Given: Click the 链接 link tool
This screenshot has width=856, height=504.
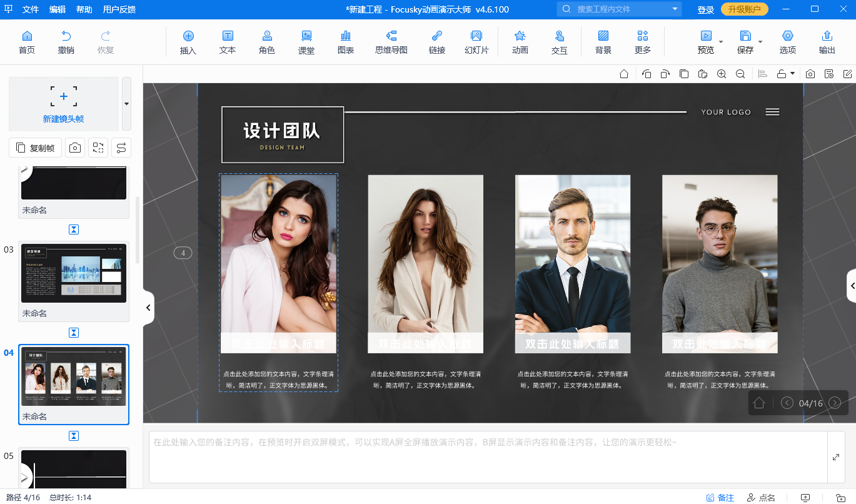Looking at the screenshot, I should coord(437,42).
